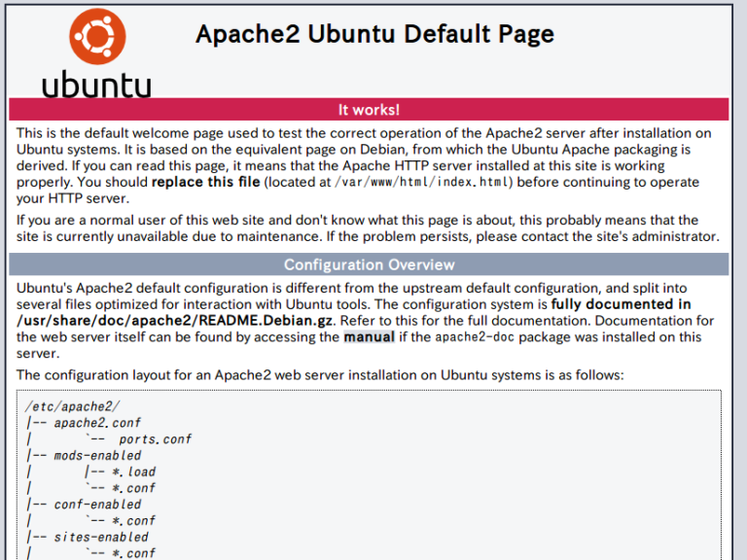The width and height of the screenshot is (747, 560).
Task: Select the conf-enabled directory entry
Action: (97, 505)
